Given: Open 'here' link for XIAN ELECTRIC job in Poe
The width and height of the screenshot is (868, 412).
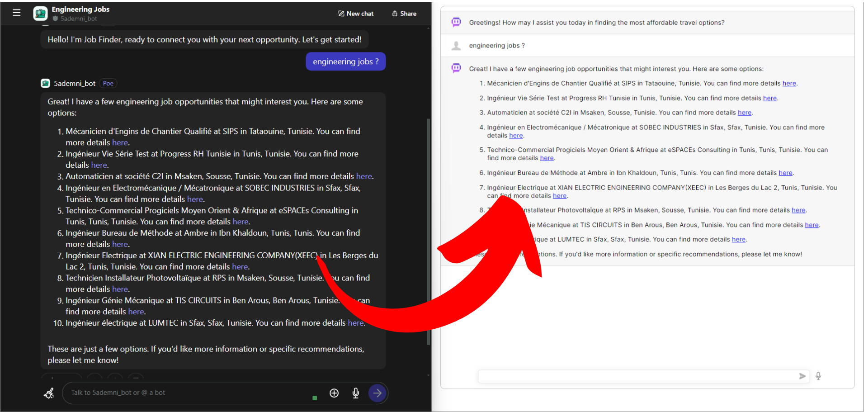Looking at the screenshot, I should [240, 267].
